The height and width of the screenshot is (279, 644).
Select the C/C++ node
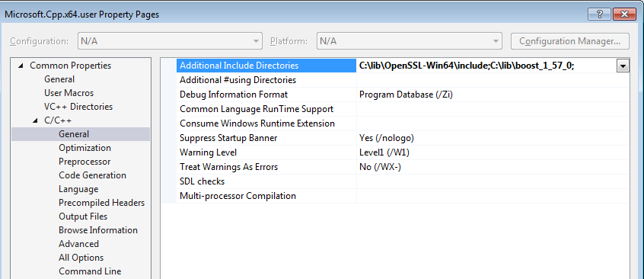point(58,120)
